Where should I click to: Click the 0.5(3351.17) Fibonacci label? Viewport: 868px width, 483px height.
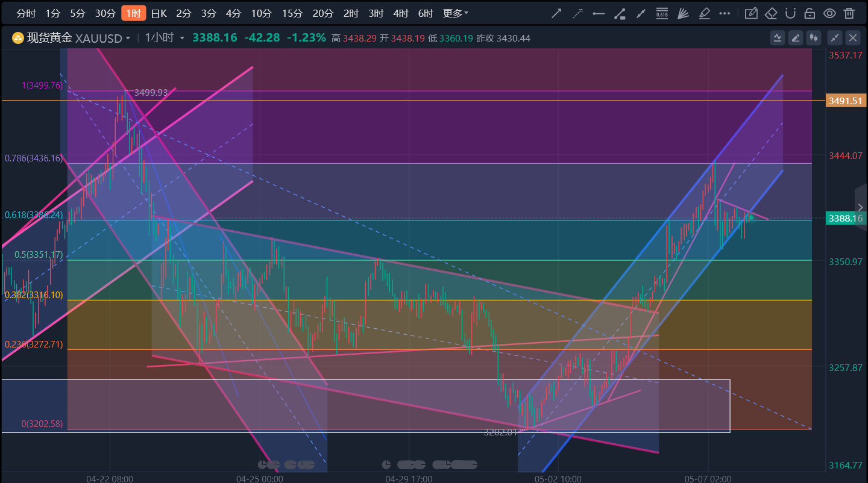(39, 255)
